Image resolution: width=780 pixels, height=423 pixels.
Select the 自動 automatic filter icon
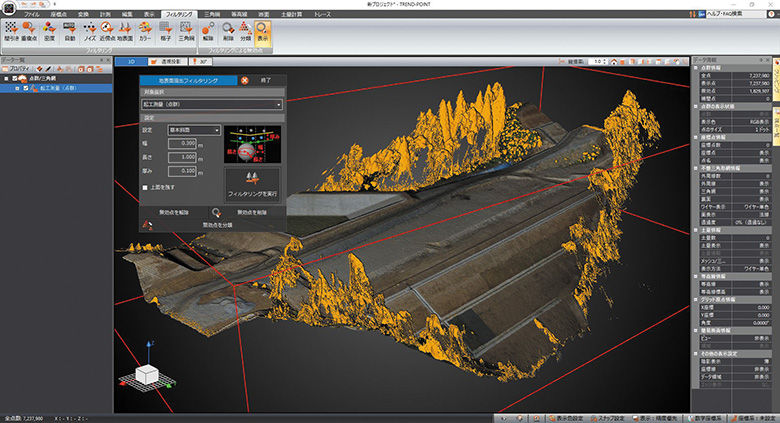pos(70,31)
